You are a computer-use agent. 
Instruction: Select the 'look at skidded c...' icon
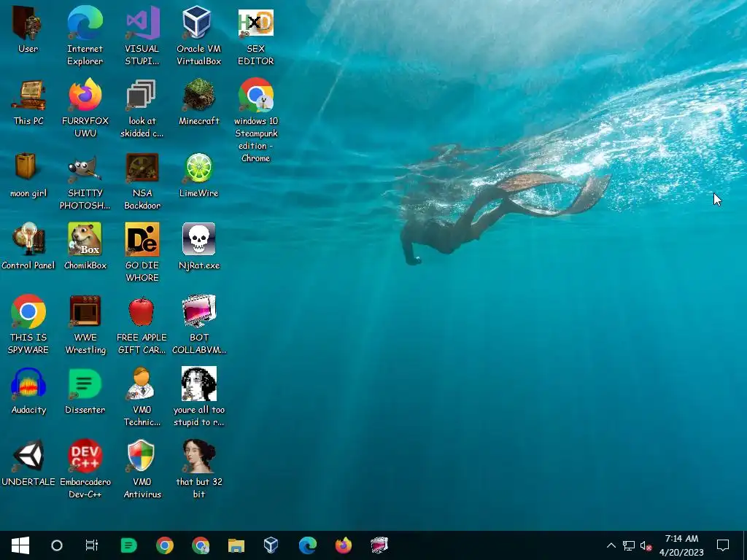pyautogui.click(x=142, y=108)
